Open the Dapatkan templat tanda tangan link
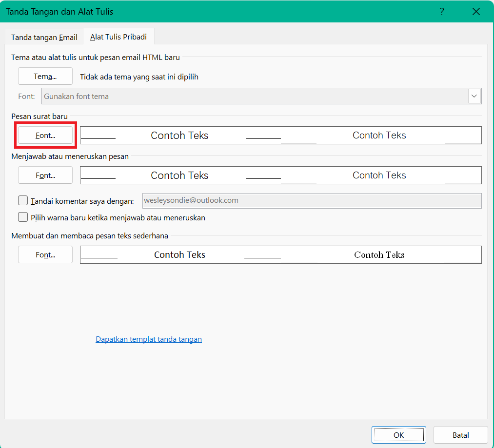Viewport: 494px width, 448px height. click(x=149, y=339)
